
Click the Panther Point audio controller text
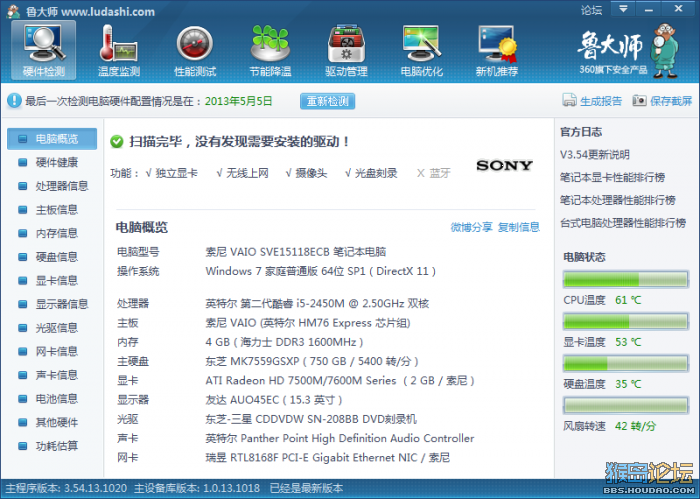coord(339,439)
